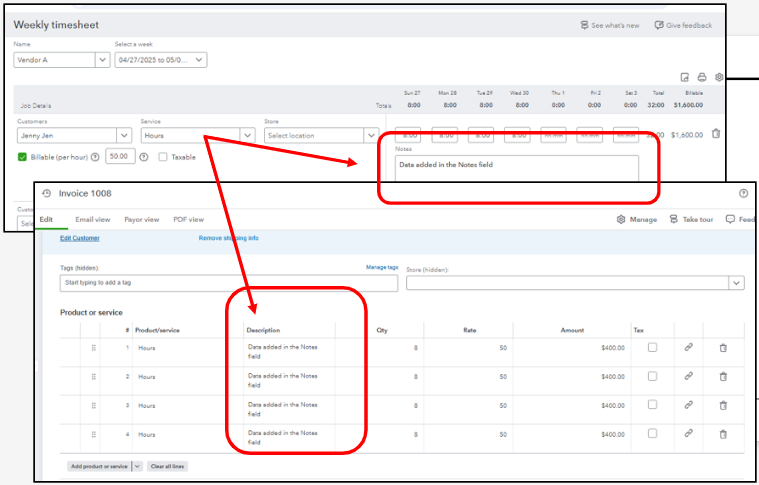Grab drag handle of invoice line 4
This screenshot has width=759, height=485.
point(94,434)
